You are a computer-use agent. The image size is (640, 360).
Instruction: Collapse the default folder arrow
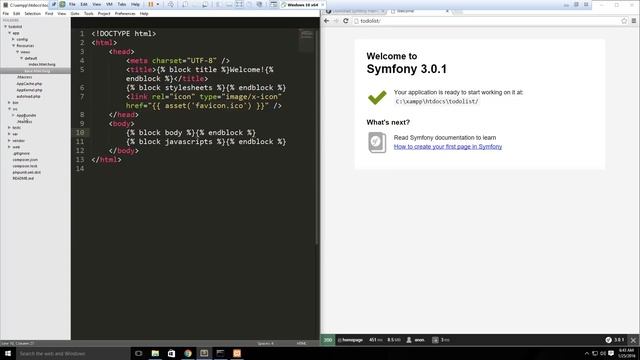tap(22, 58)
